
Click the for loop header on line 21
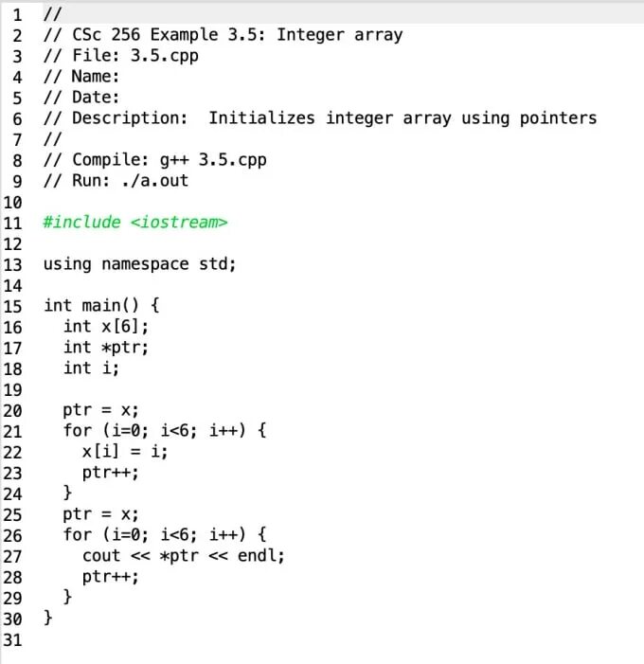(x=165, y=431)
